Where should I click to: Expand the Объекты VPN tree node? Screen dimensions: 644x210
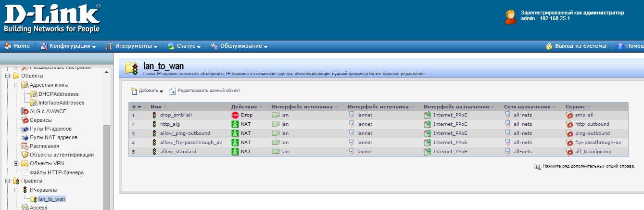click(x=16, y=163)
